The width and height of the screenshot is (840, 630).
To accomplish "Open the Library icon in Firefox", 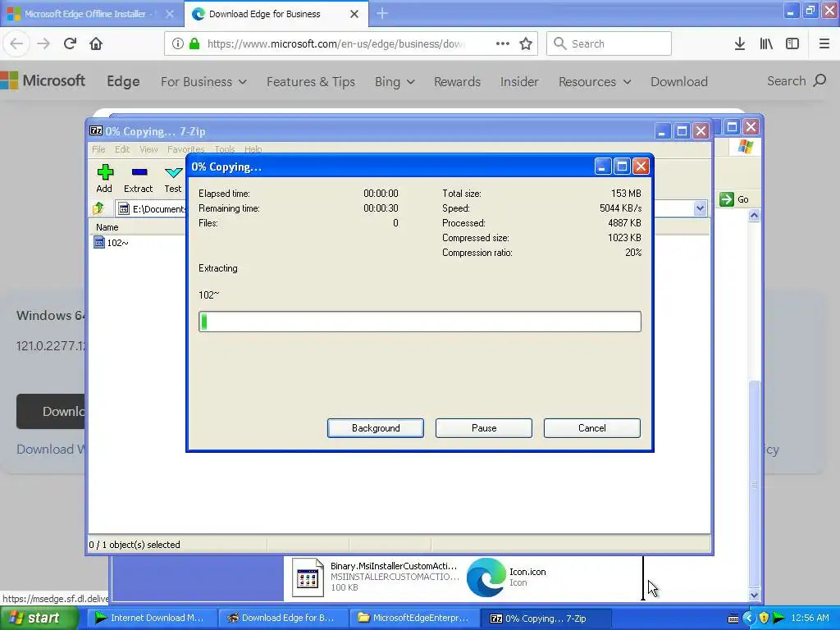I will (x=766, y=43).
